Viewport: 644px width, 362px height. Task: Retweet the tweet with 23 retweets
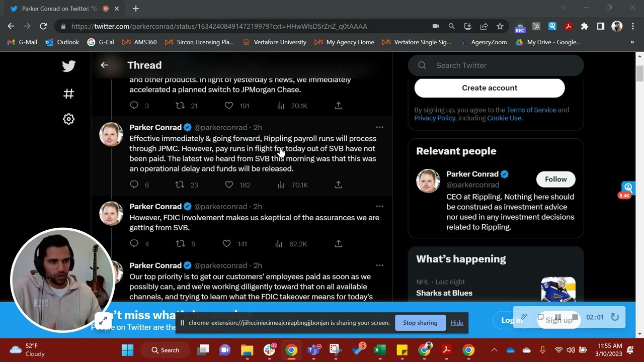[x=180, y=185]
